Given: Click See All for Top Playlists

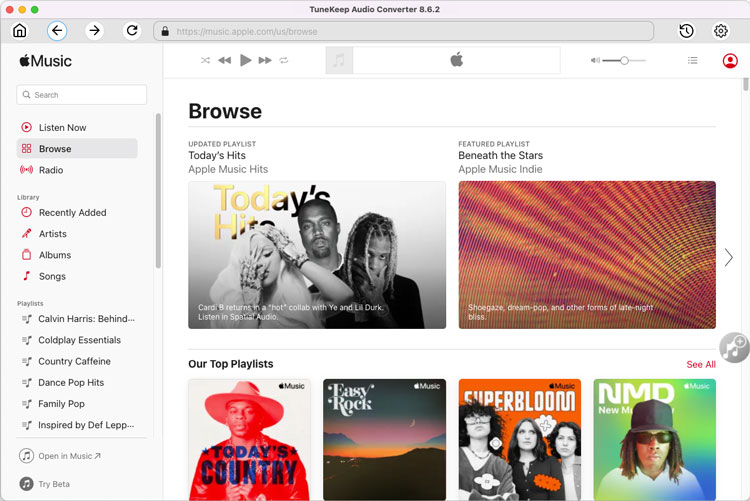Looking at the screenshot, I should point(701,365).
